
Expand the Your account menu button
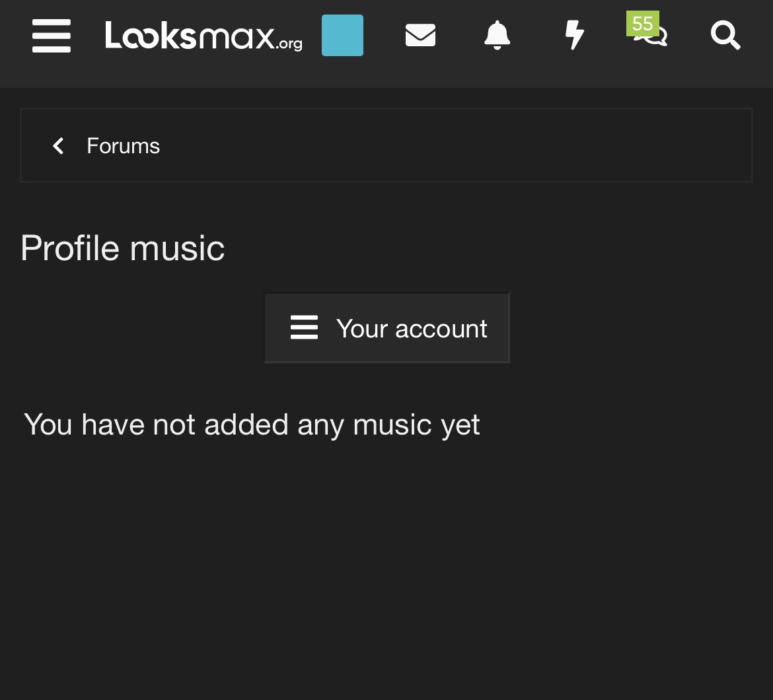pyautogui.click(x=386, y=328)
